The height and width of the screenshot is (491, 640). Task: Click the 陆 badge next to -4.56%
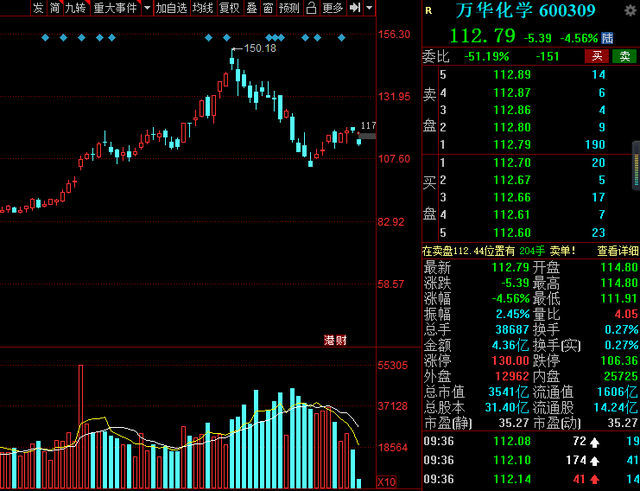point(607,38)
